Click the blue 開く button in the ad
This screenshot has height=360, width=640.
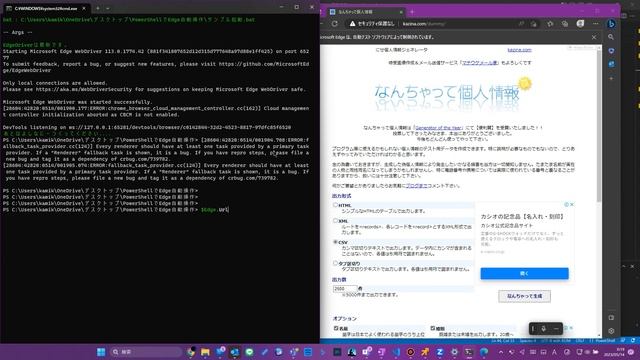[x=524, y=273]
